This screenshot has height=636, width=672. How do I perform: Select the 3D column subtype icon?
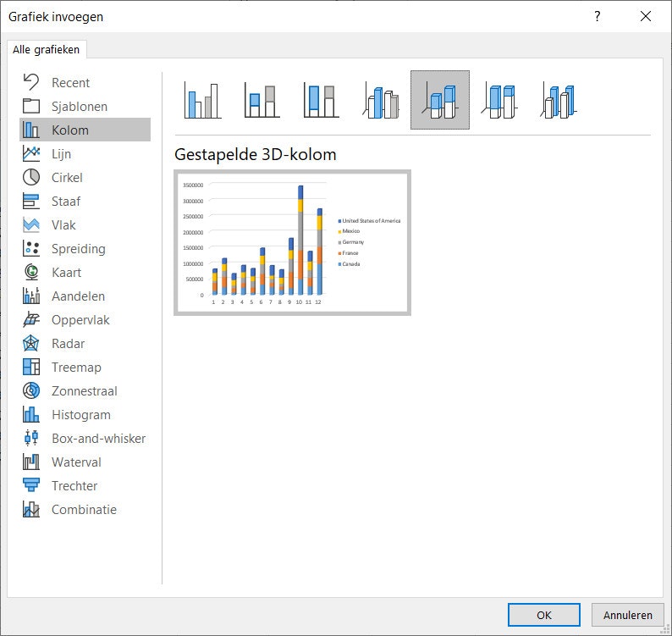point(559,100)
